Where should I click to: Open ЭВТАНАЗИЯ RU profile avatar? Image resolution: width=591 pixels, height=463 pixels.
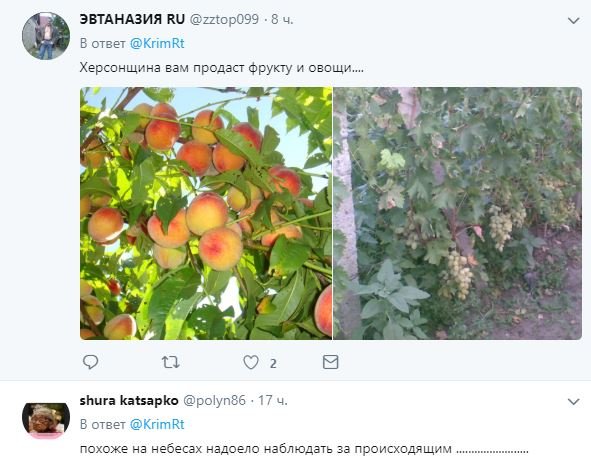pos(46,36)
